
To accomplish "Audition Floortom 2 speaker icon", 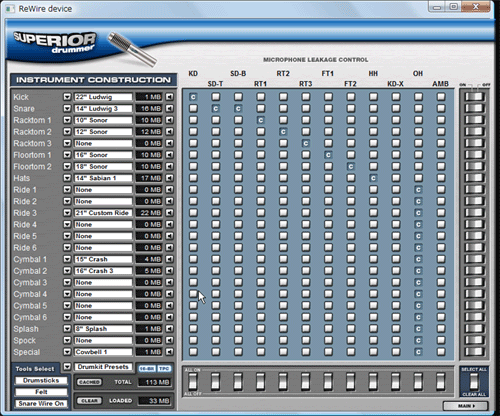I will (x=170, y=166).
